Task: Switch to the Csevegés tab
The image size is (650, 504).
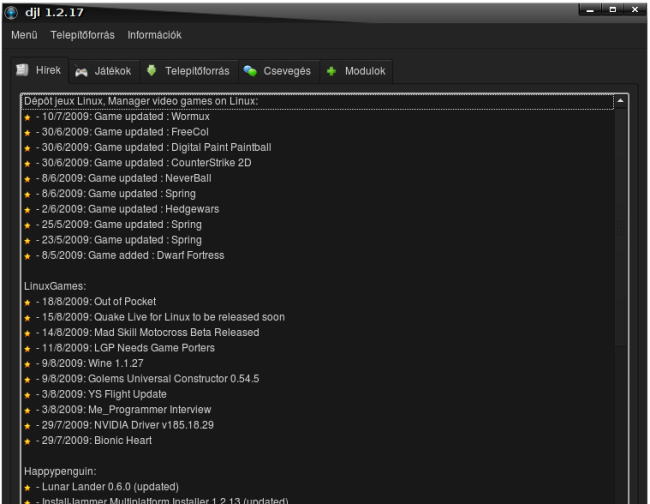Action: [279, 71]
